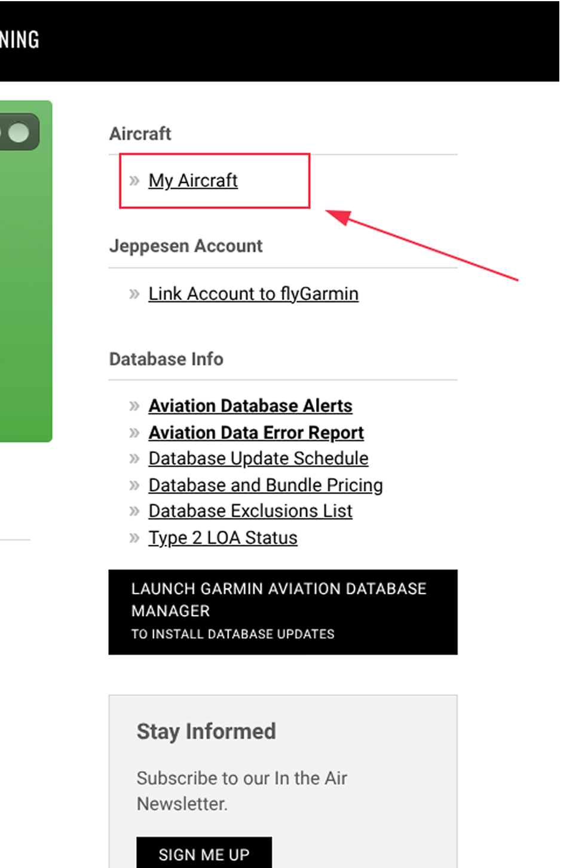Click the newsletter subscription text
This screenshot has height=868, width=588.
click(x=242, y=791)
